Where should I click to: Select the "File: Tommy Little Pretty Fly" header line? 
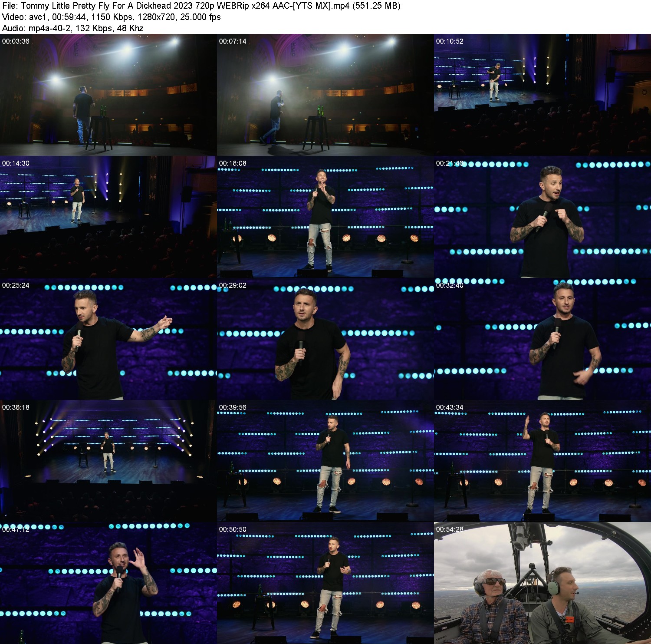pyautogui.click(x=201, y=6)
